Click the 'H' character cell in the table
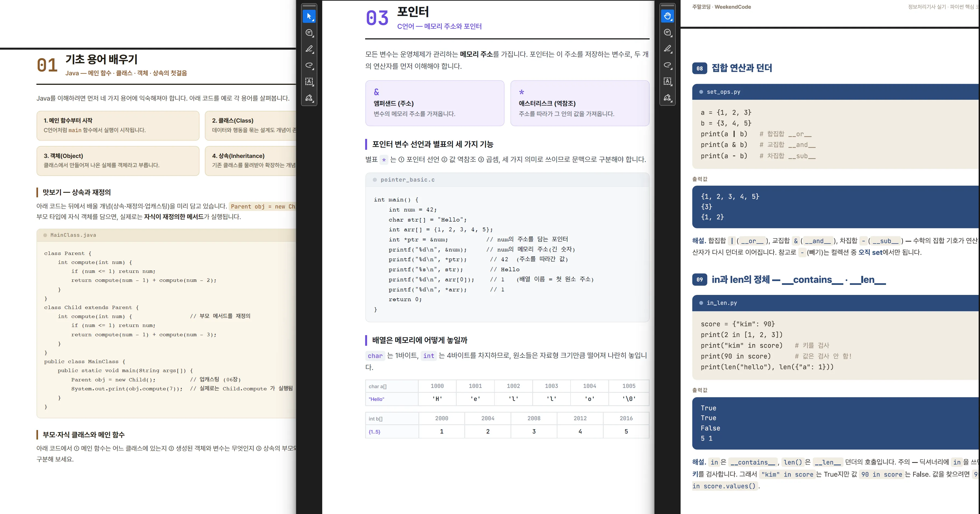980x514 pixels. point(437,399)
